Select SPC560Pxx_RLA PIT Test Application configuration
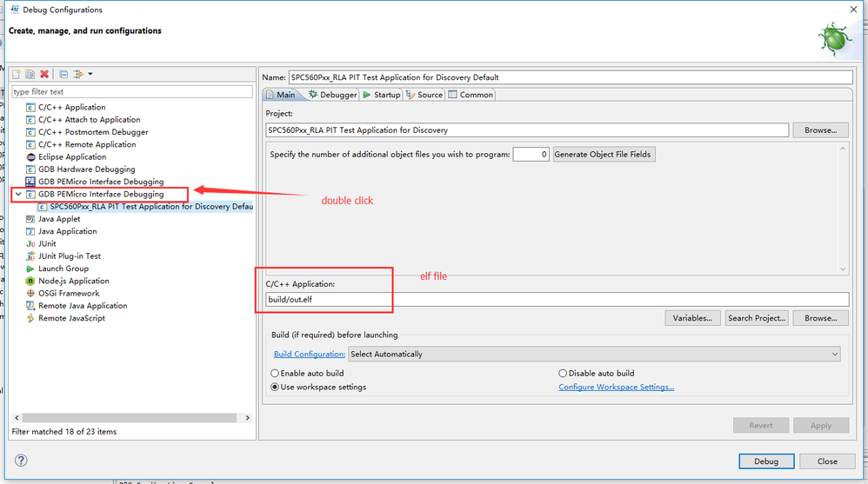Screen dimensions: 868x484 pos(145,206)
